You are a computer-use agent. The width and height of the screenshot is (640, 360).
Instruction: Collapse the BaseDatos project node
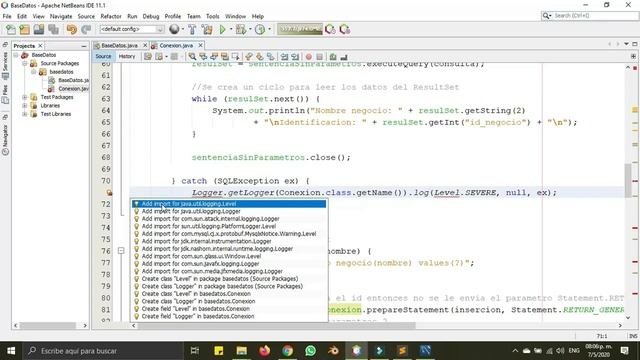(16, 55)
